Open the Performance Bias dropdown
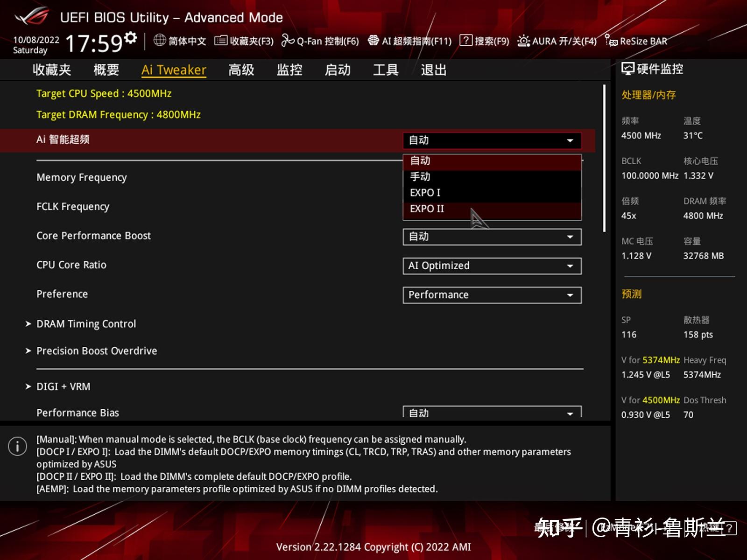 [x=492, y=412]
